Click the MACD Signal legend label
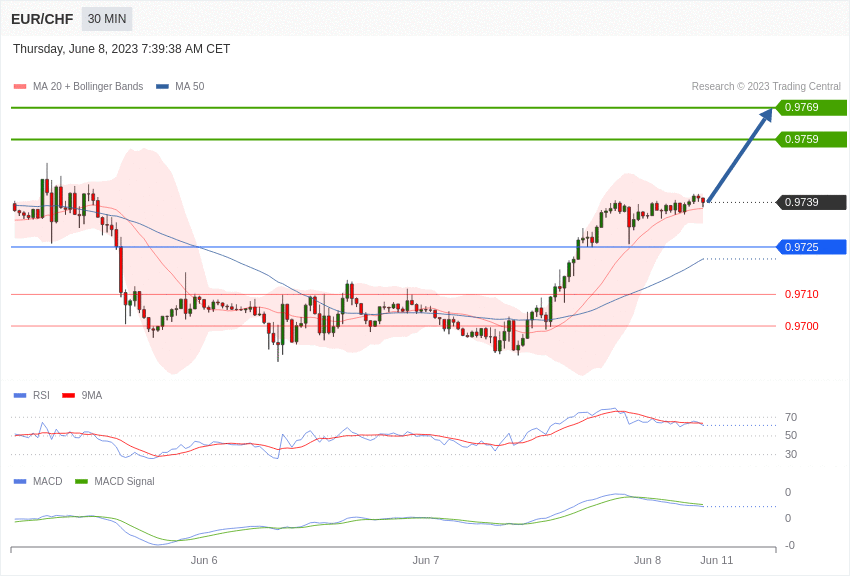Screen dimensions: 850x576 pos(124,481)
